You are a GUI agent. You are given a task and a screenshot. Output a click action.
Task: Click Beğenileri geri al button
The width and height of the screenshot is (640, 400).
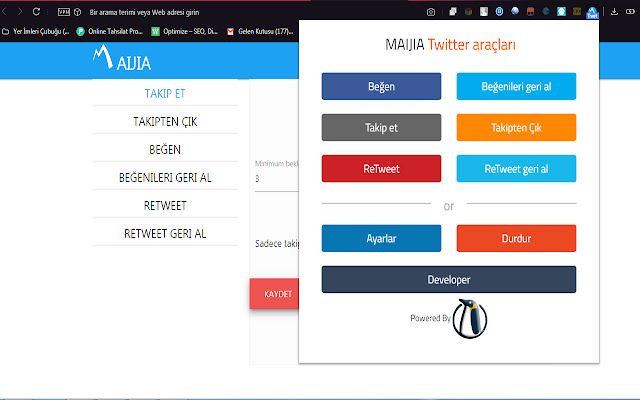[516, 86]
